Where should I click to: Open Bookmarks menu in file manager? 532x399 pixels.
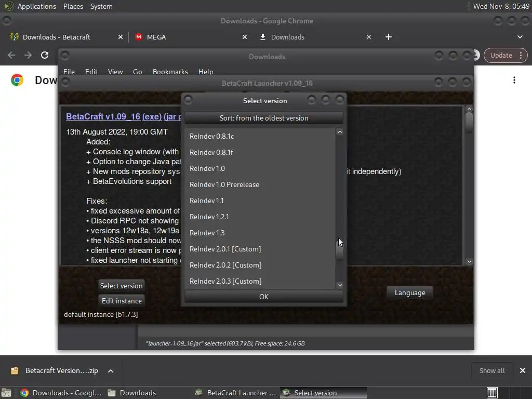(x=170, y=72)
